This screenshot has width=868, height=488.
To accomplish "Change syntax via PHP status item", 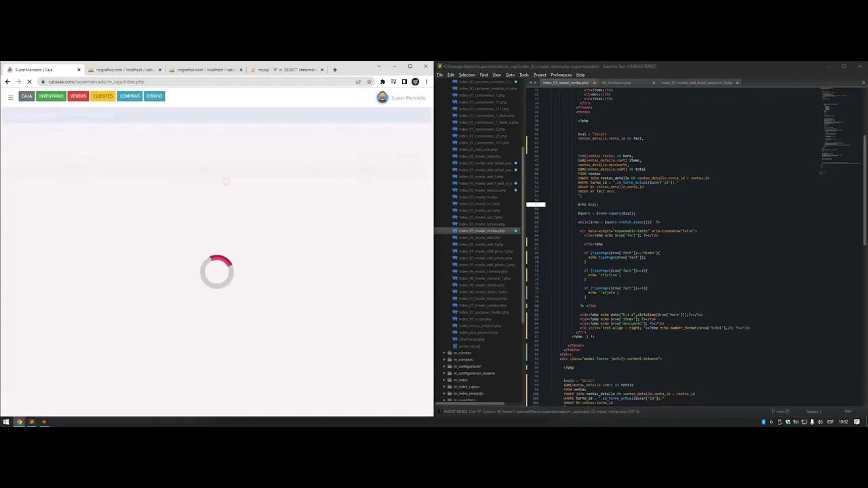I will (848, 411).
